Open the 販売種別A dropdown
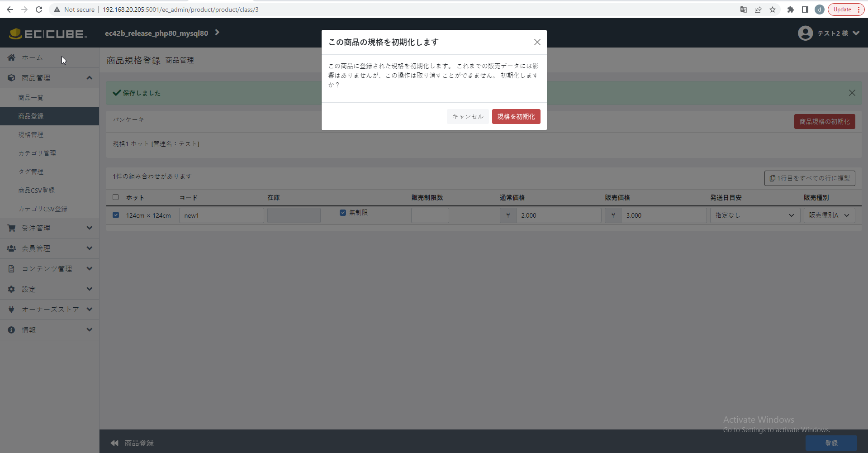 [x=829, y=215]
